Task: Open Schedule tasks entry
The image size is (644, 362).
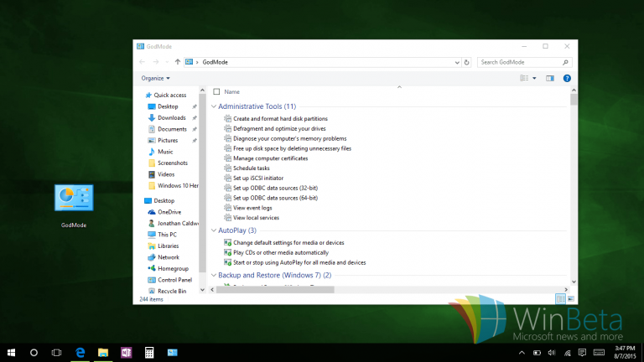Action: click(x=252, y=168)
